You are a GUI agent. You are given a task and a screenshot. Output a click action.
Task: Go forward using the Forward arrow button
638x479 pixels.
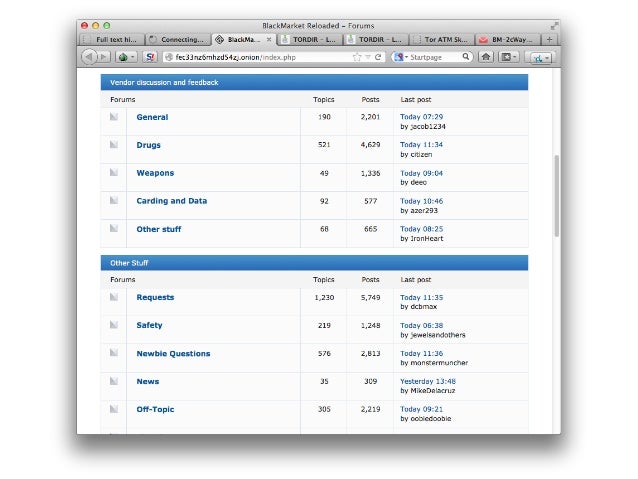[104, 57]
